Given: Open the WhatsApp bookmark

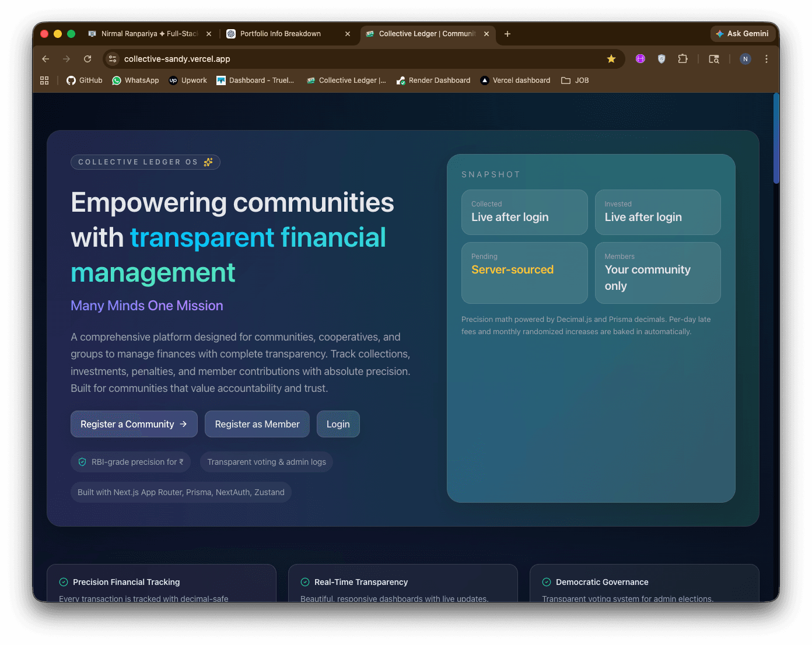Looking at the screenshot, I should click(x=135, y=80).
